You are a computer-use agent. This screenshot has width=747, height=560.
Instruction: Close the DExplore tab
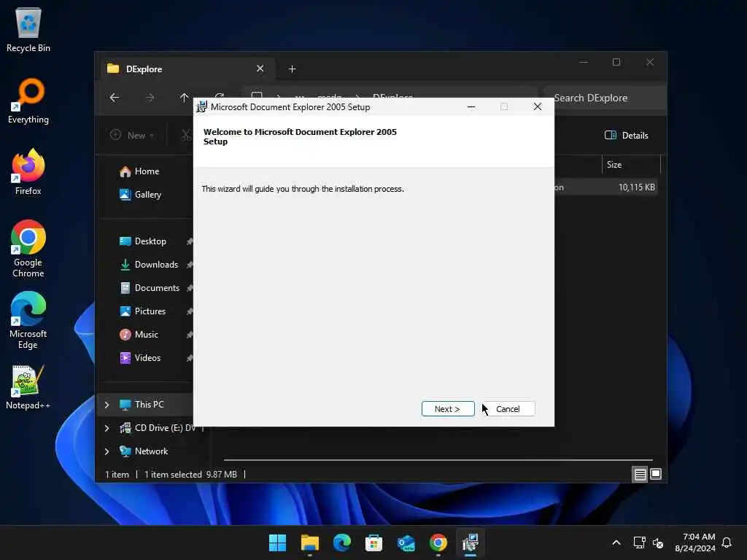[260, 69]
